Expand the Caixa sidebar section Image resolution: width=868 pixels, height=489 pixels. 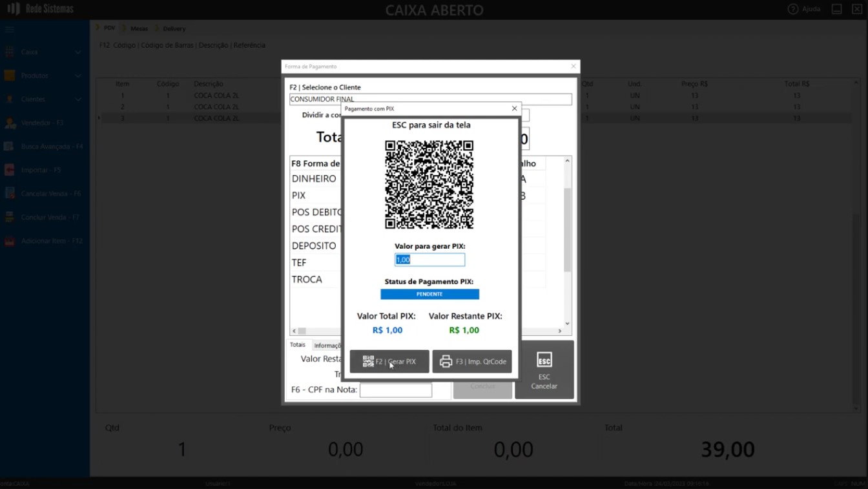77,52
